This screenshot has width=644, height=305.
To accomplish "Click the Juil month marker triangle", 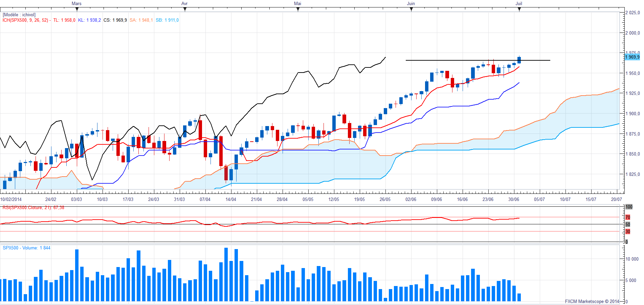I will (x=519, y=9).
